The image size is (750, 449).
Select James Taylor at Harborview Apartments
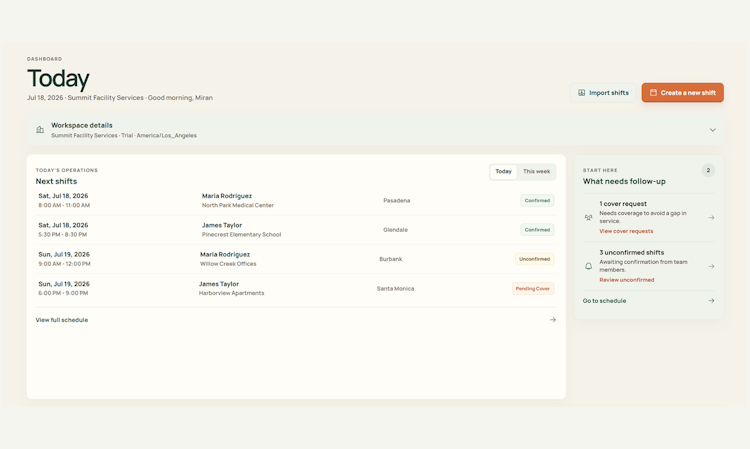[x=219, y=284]
